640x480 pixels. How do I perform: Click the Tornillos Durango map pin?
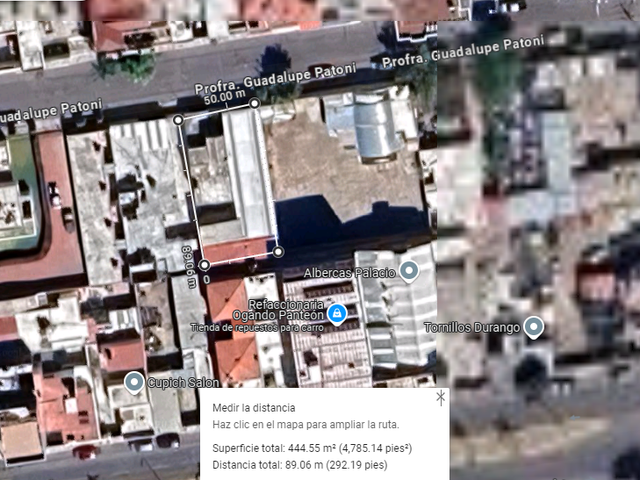click(533, 327)
